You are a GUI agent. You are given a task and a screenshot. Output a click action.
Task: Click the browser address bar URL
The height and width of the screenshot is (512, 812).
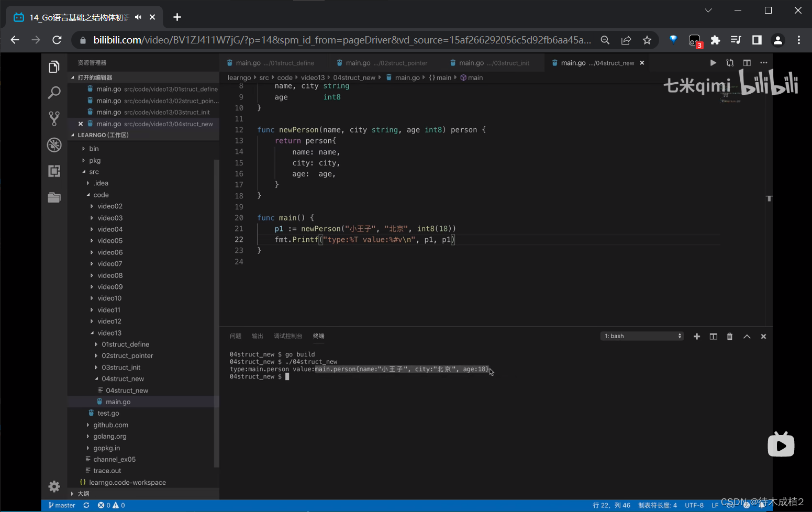coord(342,40)
